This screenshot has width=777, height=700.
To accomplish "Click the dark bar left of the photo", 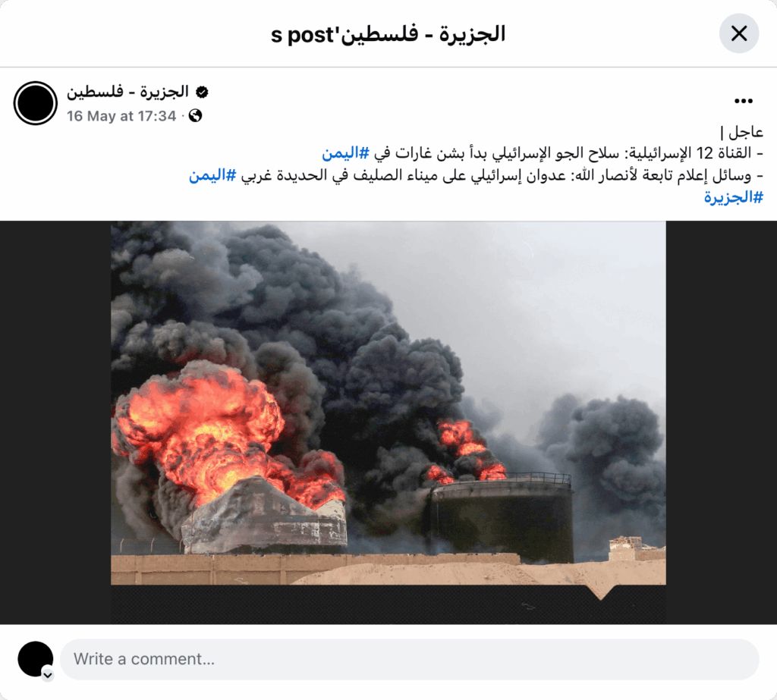I will pos(55,422).
